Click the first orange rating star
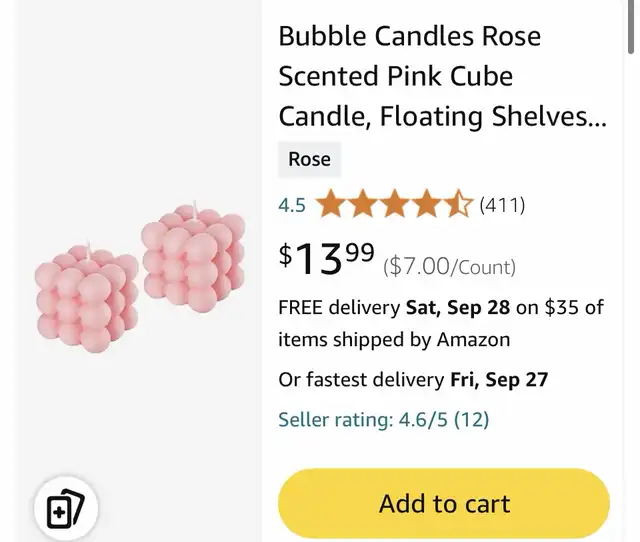The height and width of the screenshot is (542, 640). (330, 206)
